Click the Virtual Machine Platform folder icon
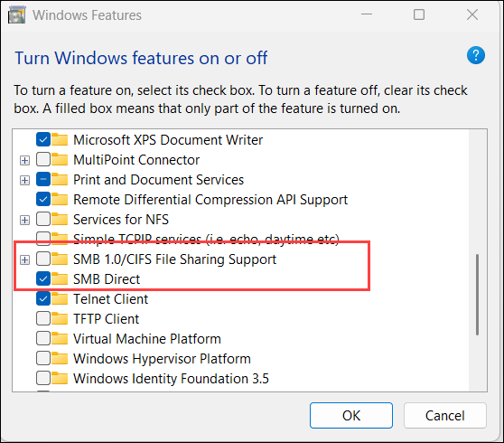Screen dimensions: 504x443 pos(60,339)
